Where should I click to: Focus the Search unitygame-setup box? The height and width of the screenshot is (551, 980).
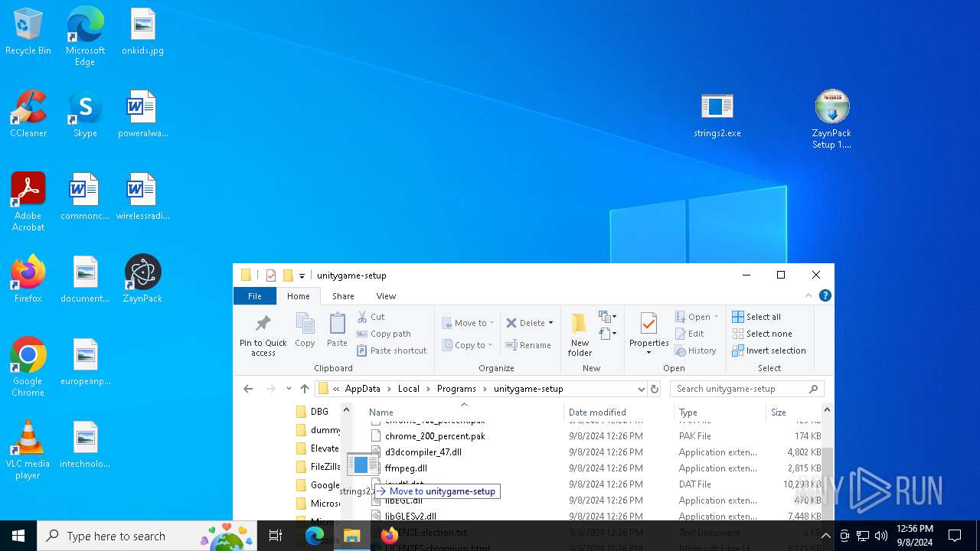(x=746, y=389)
